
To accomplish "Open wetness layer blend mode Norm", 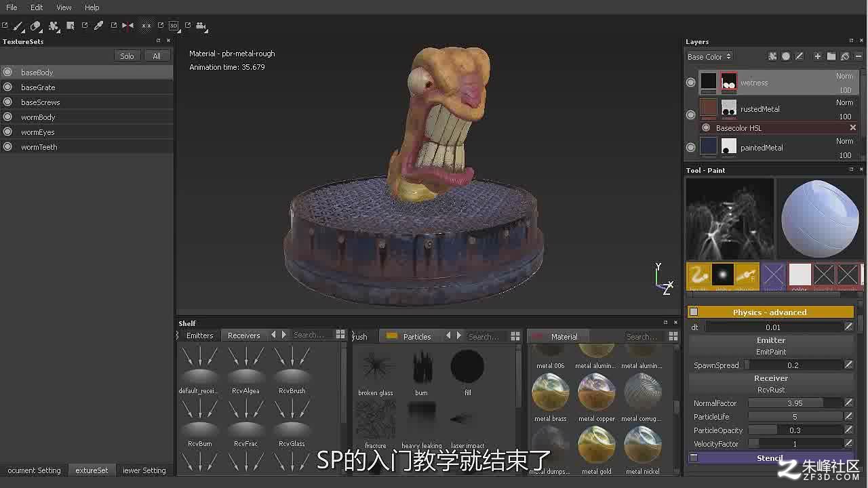I will point(844,76).
